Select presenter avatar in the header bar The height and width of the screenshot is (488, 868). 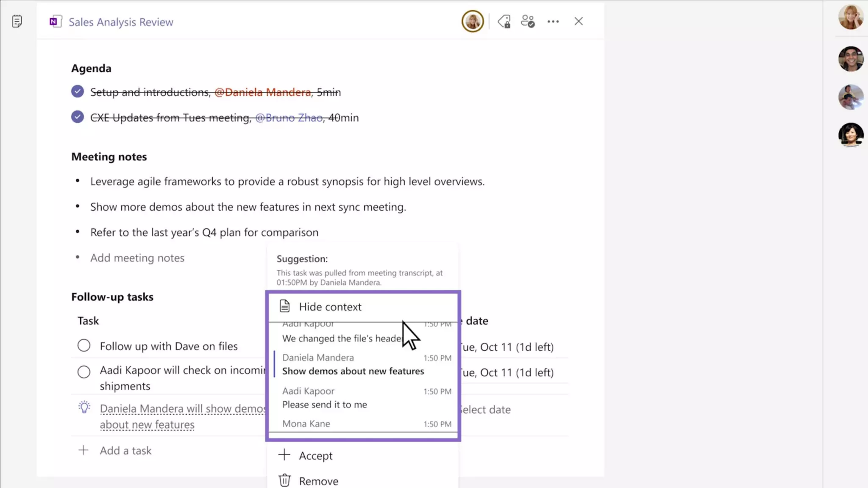point(473,21)
